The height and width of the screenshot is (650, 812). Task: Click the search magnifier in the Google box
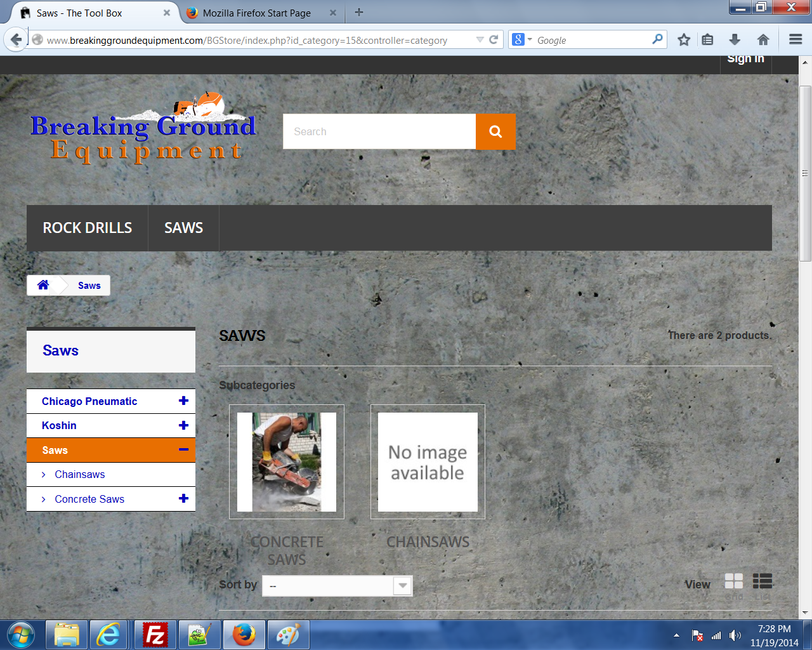click(658, 39)
